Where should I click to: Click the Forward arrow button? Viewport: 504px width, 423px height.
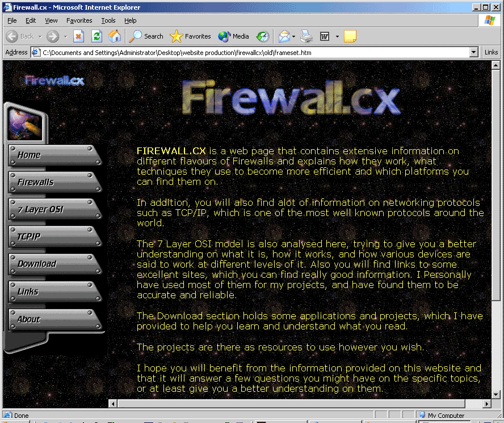tap(53, 36)
